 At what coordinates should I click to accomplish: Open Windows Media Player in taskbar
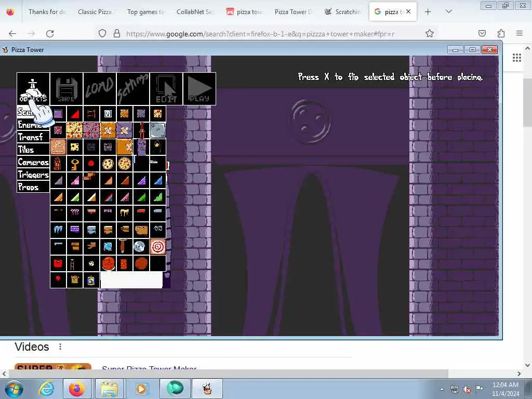point(141,389)
